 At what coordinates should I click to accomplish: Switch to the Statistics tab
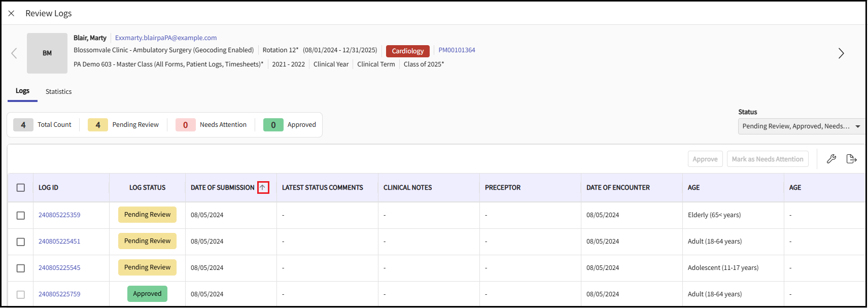point(58,92)
